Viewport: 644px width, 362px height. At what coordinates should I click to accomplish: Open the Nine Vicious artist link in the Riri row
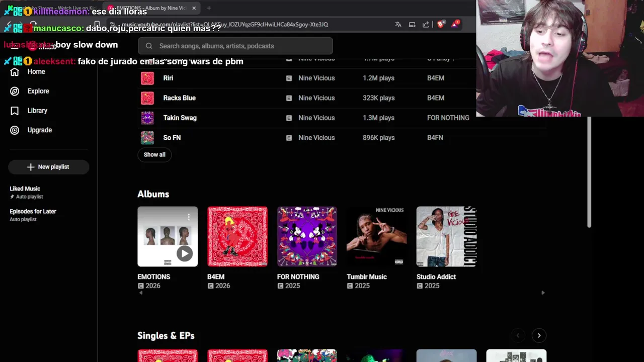(x=316, y=78)
